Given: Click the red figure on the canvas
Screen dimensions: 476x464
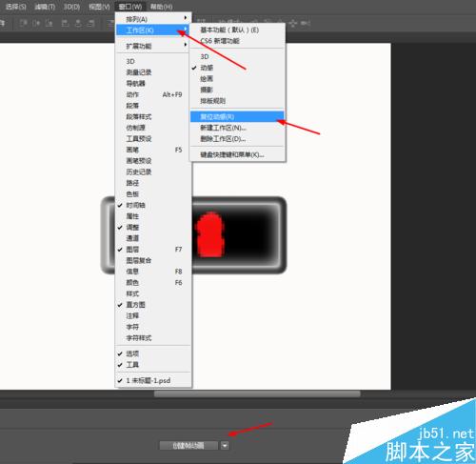Looking at the screenshot, I should [x=210, y=234].
